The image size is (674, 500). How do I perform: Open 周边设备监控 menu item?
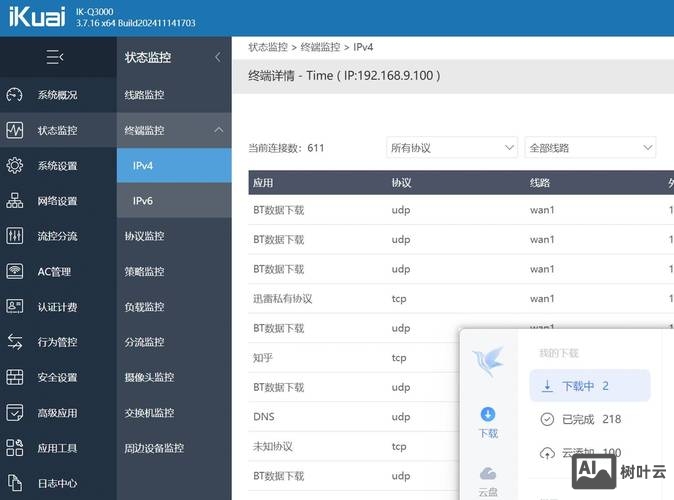click(x=174, y=448)
